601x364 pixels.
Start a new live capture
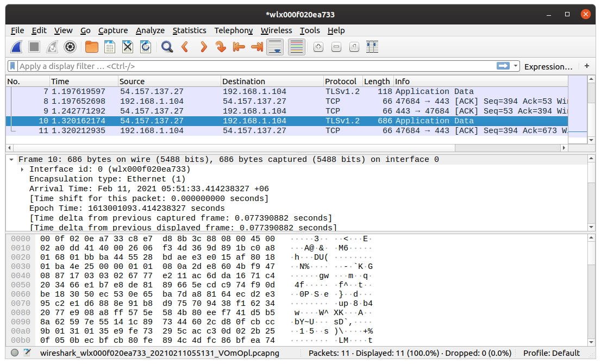coord(16,47)
